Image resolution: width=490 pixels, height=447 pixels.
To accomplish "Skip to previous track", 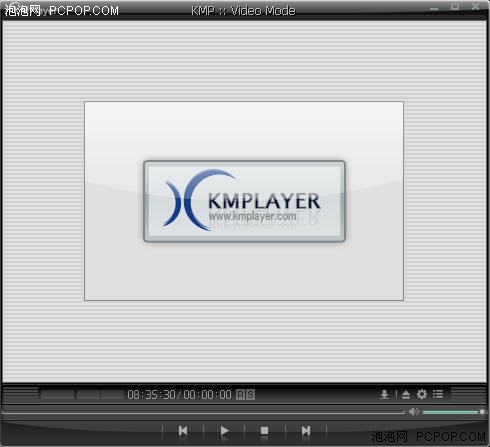I will tap(183, 431).
